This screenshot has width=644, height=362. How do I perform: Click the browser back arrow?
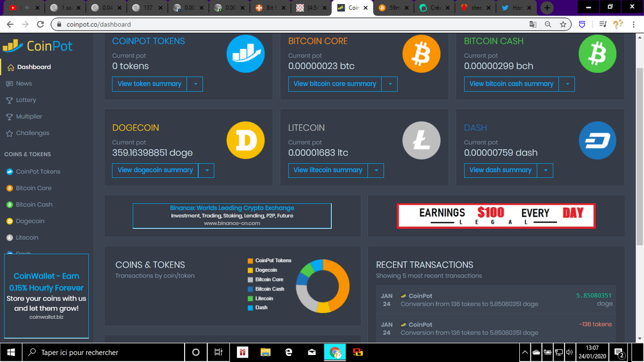coord(11,24)
